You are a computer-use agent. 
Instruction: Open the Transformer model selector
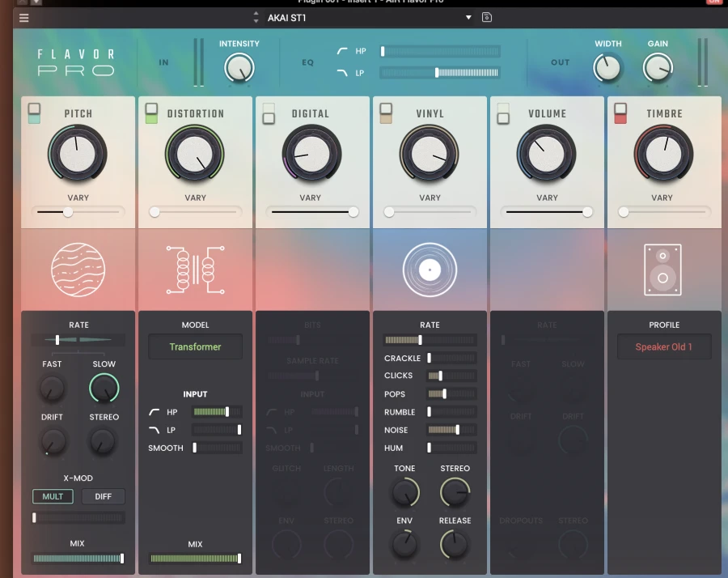point(195,346)
